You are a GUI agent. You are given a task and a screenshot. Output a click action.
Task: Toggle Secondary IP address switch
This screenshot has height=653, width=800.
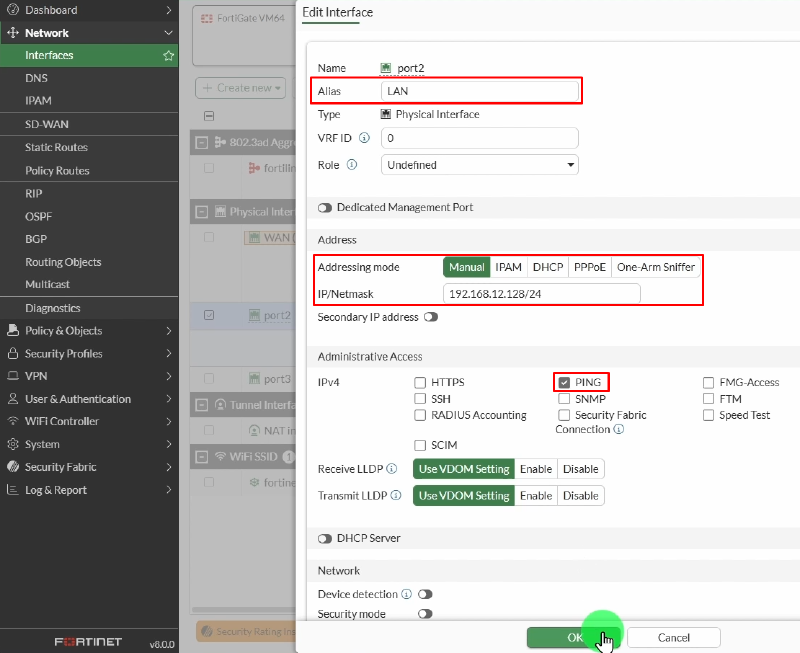(431, 317)
